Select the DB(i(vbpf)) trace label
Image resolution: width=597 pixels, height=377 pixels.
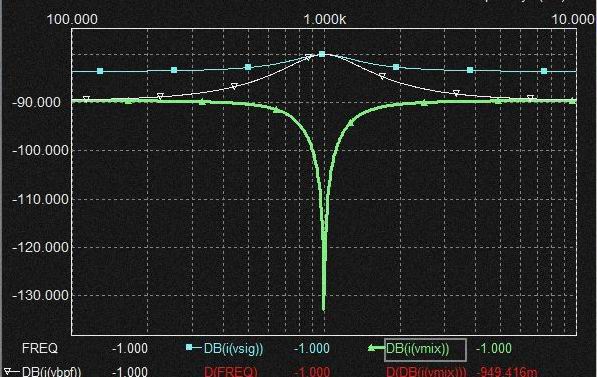[52, 372]
